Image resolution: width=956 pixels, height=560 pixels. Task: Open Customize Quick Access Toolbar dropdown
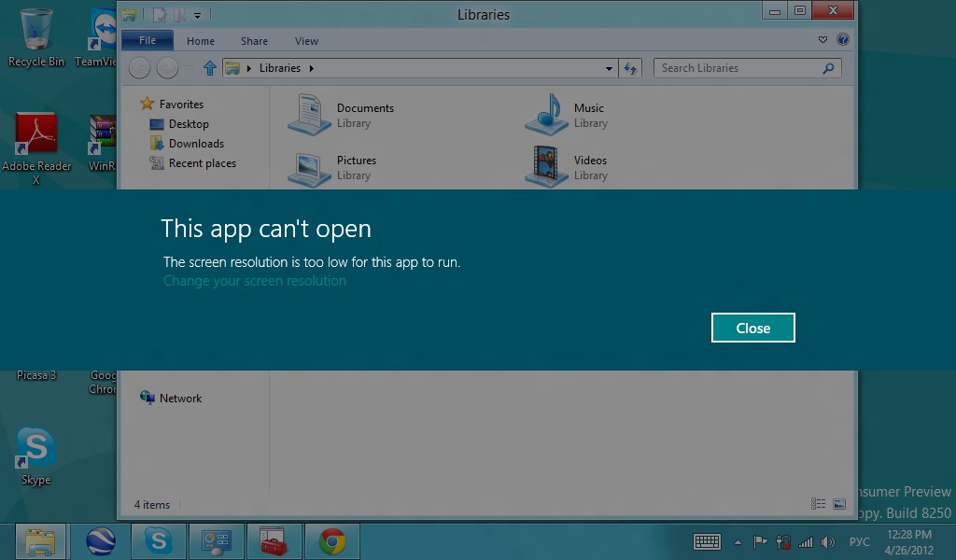pos(198,15)
